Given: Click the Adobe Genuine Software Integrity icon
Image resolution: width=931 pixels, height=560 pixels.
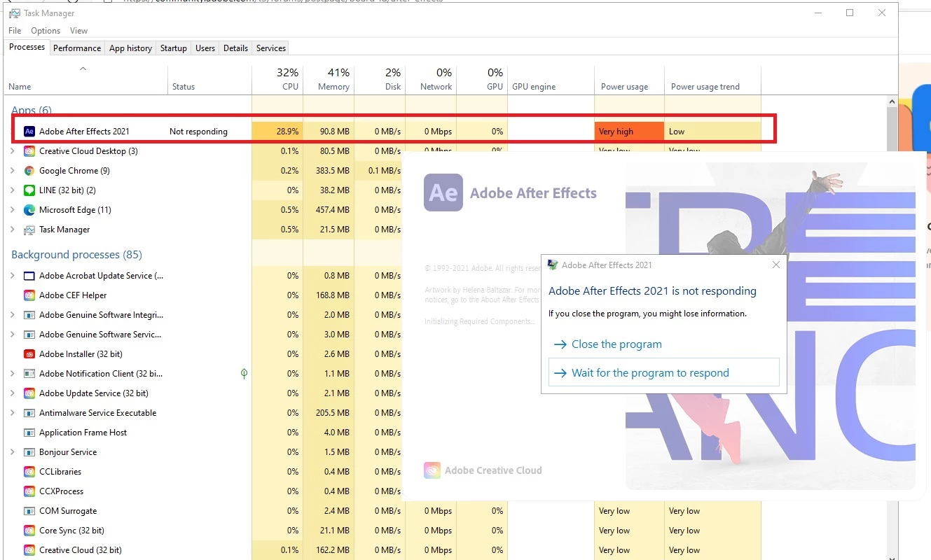Looking at the screenshot, I should pyautogui.click(x=29, y=315).
